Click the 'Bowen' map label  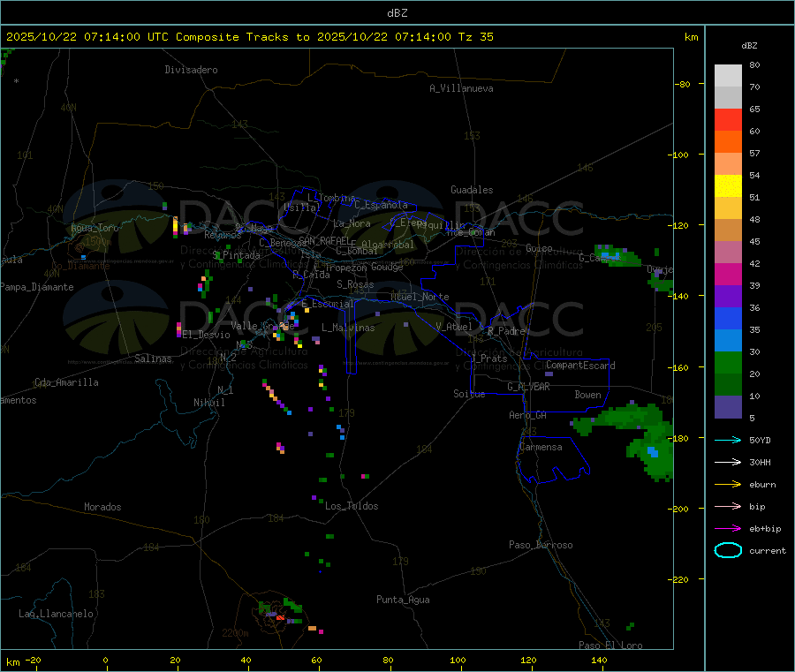click(x=588, y=395)
